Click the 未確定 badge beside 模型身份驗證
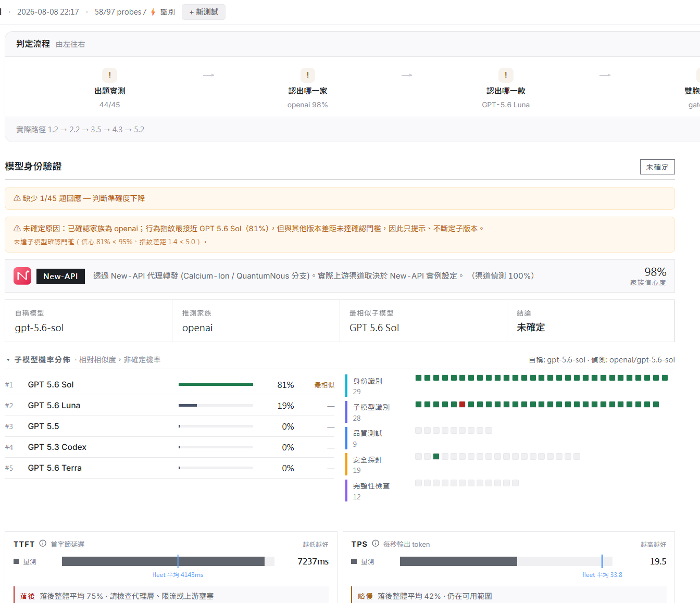Image resolution: width=700 pixels, height=603 pixels. click(x=657, y=167)
